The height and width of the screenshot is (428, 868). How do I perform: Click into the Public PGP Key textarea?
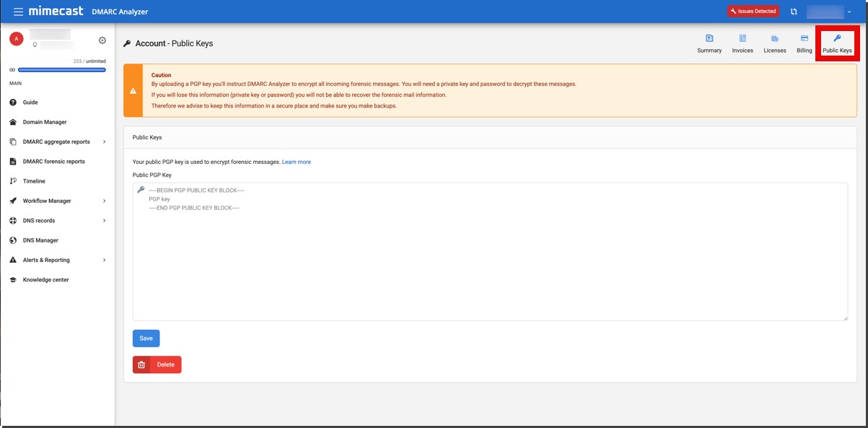[x=490, y=251]
